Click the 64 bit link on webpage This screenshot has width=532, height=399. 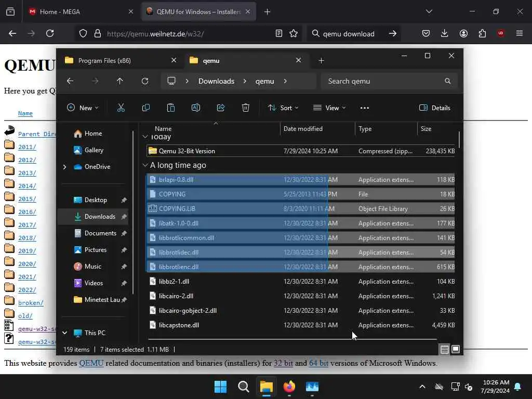(x=318, y=363)
